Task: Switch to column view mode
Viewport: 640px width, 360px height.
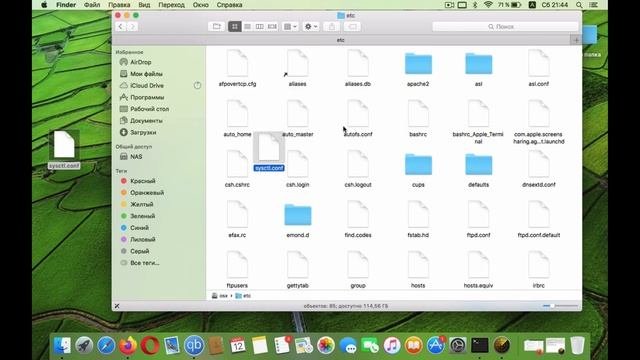Action: tap(260, 27)
